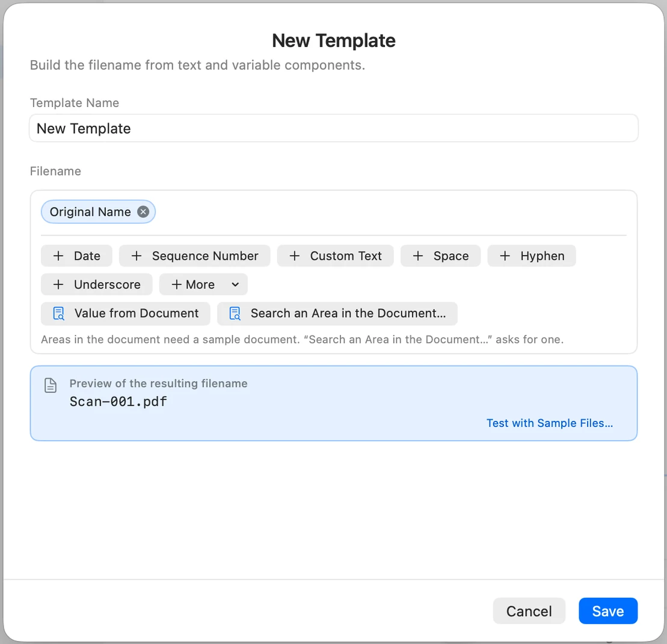Save the new template
This screenshot has width=667, height=644.
[x=608, y=611]
